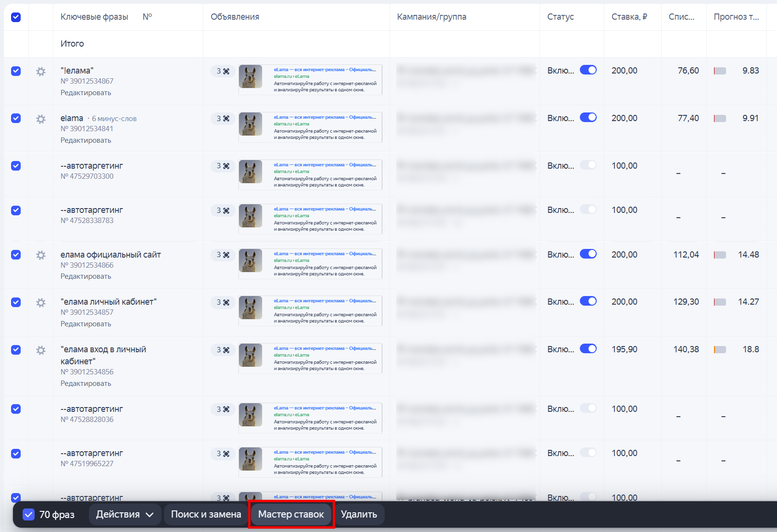The width and height of the screenshot is (777, 532).
Task: Turn off toggle for "елама личный кабинет"
Action: click(x=588, y=301)
